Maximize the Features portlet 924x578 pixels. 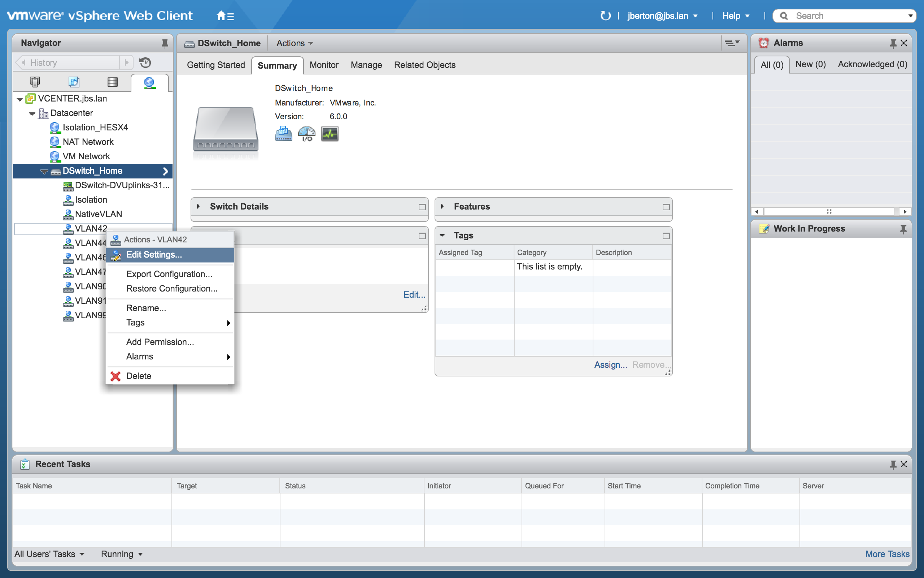pyautogui.click(x=666, y=207)
